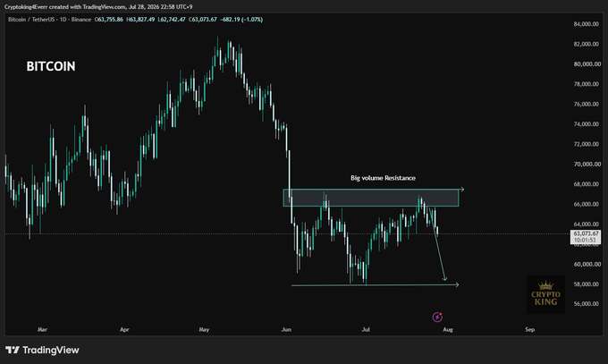The width and height of the screenshot is (608, 364).
Task: Click the change value −682.19 (−1.07%)
Action: (x=241, y=20)
